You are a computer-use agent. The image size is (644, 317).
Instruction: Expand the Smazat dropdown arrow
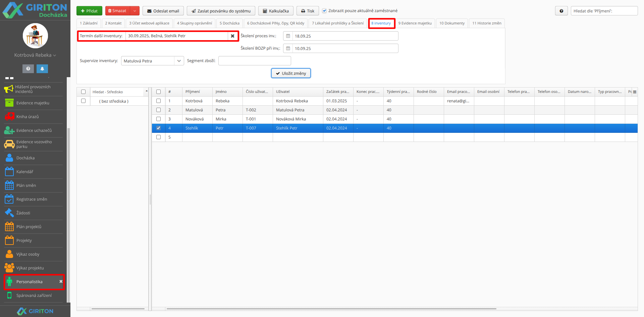(x=135, y=11)
